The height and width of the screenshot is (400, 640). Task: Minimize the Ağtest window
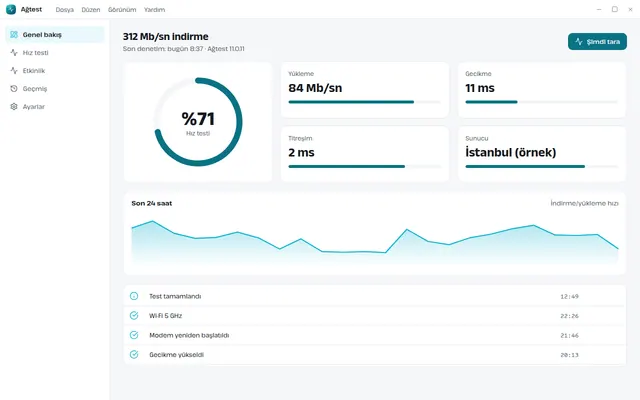coord(599,9)
